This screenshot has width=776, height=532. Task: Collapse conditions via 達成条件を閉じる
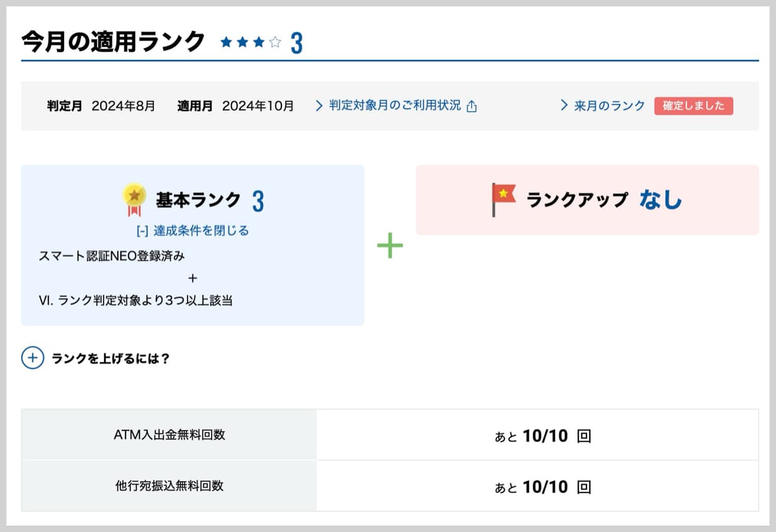click(193, 231)
